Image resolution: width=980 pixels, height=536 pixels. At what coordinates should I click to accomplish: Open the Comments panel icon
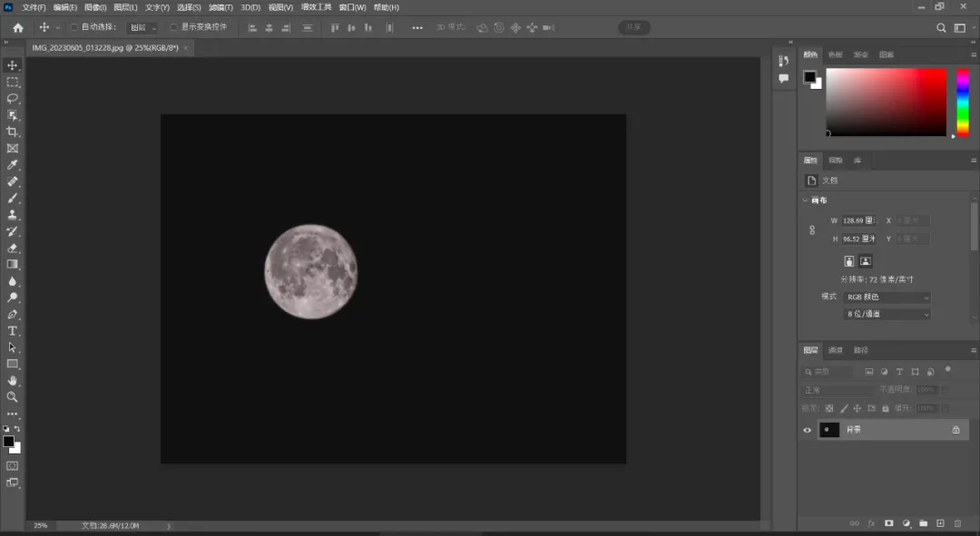(784, 78)
